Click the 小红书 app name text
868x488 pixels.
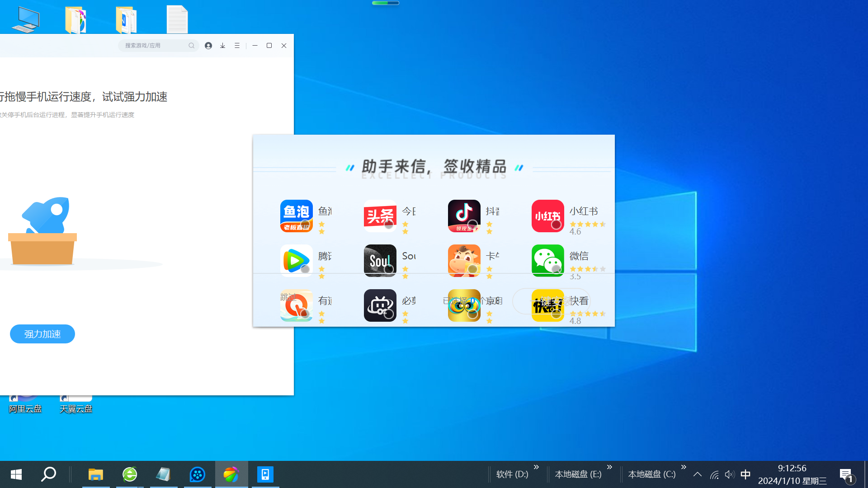coord(584,211)
